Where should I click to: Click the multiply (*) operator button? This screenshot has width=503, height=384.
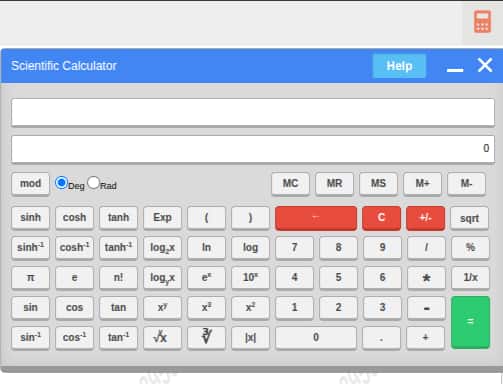(x=426, y=278)
